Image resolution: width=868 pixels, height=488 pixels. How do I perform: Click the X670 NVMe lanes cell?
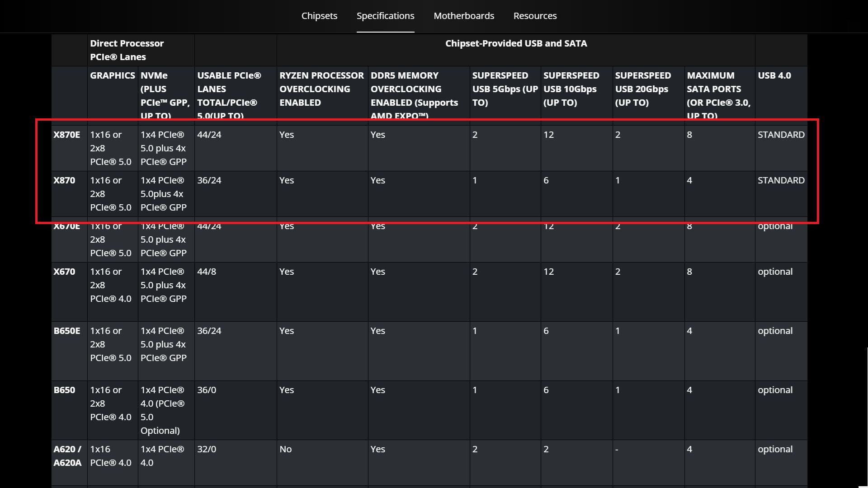click(163, 285)
